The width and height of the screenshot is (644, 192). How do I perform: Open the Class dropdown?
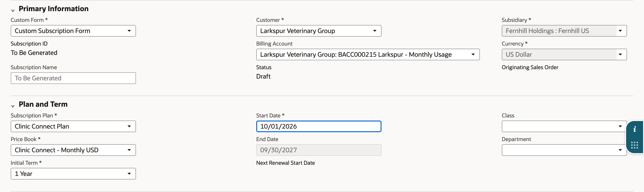click(x=564, y=126)
